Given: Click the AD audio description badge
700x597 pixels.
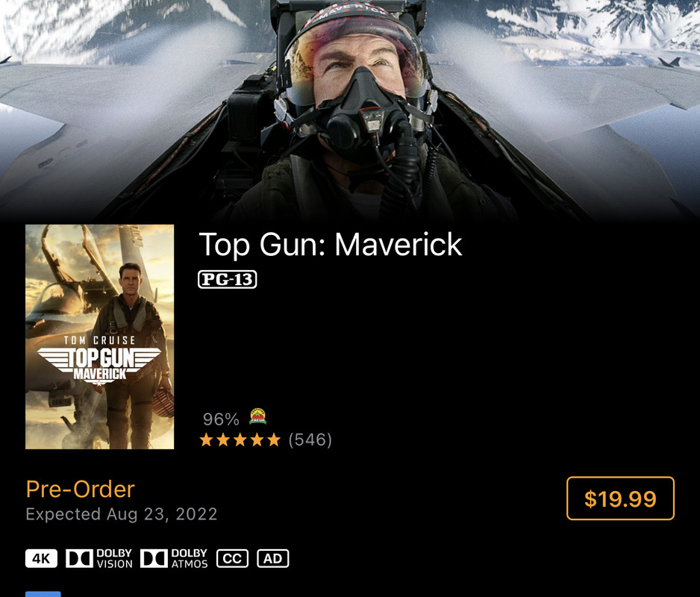Looking at the screenshot, I should point(273,559).
